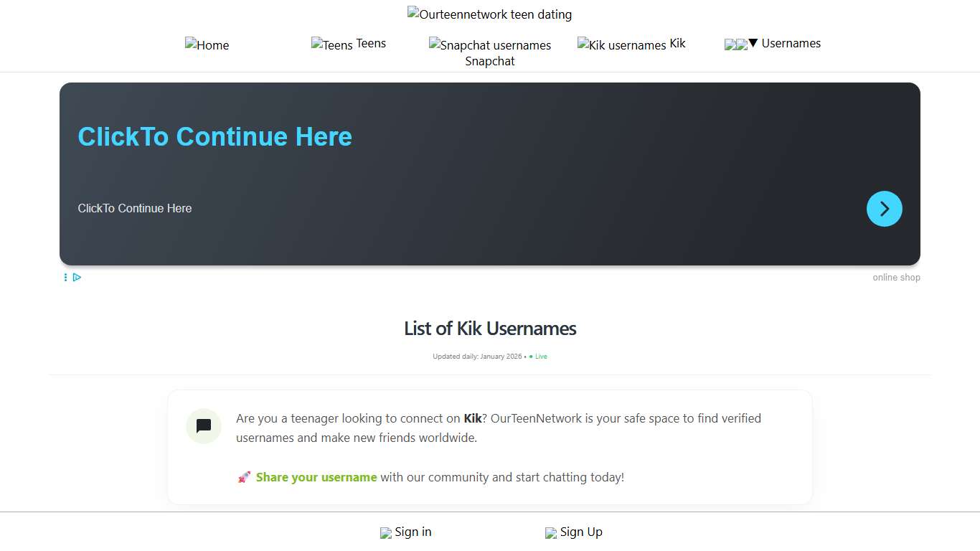Click the vertical three-dot icon beside the ad
This screenshot has height=551, width=980.
click(65, 277)
